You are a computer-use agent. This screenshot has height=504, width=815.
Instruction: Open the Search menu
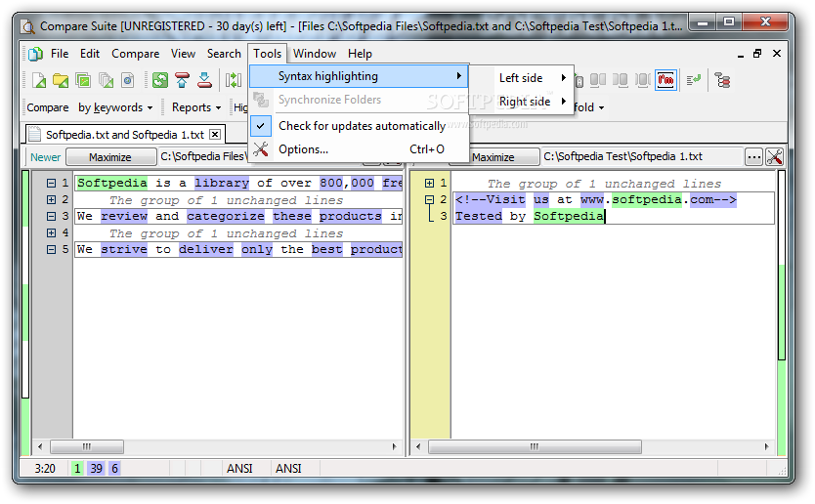point(224,54)
